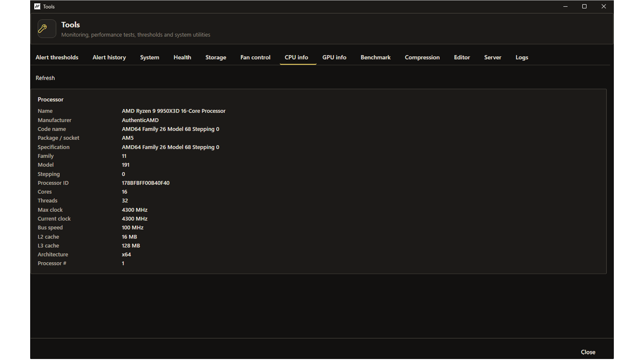Click the Name row label

(45, 111)
